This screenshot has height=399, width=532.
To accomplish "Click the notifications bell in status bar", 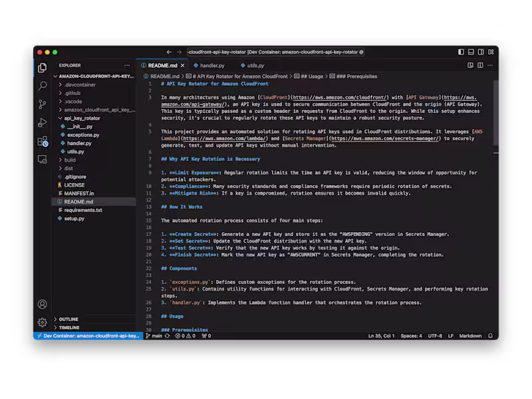I will (x=490, y=336).
